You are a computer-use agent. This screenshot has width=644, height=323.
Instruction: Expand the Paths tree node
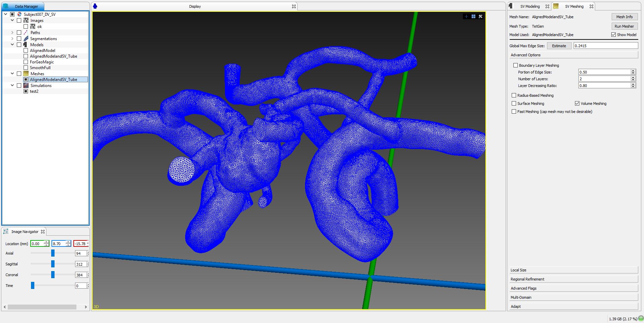point(12,32)
